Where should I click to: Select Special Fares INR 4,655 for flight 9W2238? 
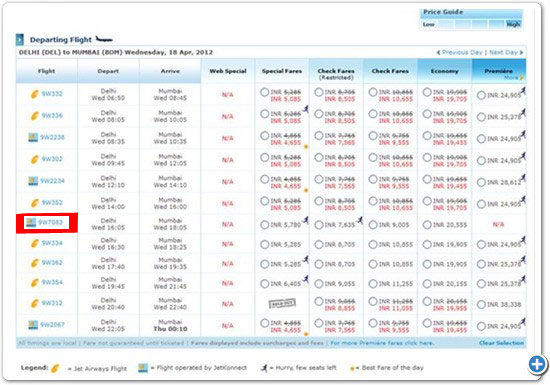click(264, 136)
